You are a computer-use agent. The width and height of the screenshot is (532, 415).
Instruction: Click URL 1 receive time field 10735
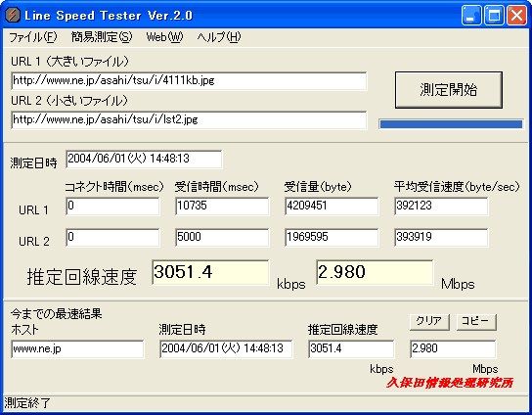coord(222,207)
